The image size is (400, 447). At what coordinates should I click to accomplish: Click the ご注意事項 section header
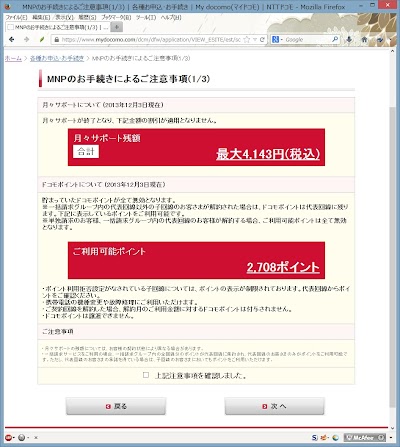pos(196,331)
